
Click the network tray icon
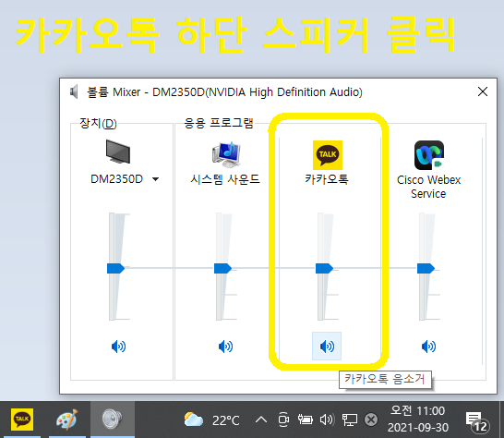pyautogui.click(x=350, y=420)
